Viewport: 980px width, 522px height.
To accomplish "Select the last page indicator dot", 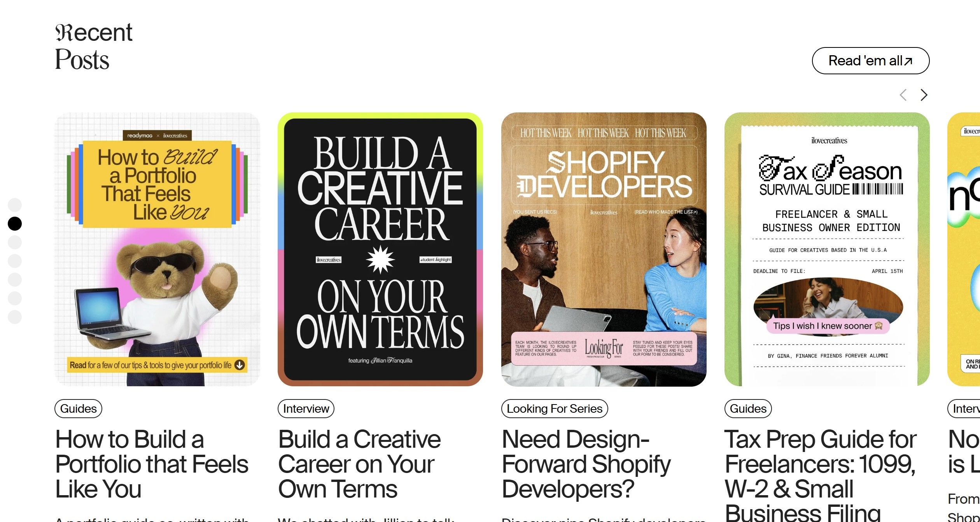I will pos(15,317).
